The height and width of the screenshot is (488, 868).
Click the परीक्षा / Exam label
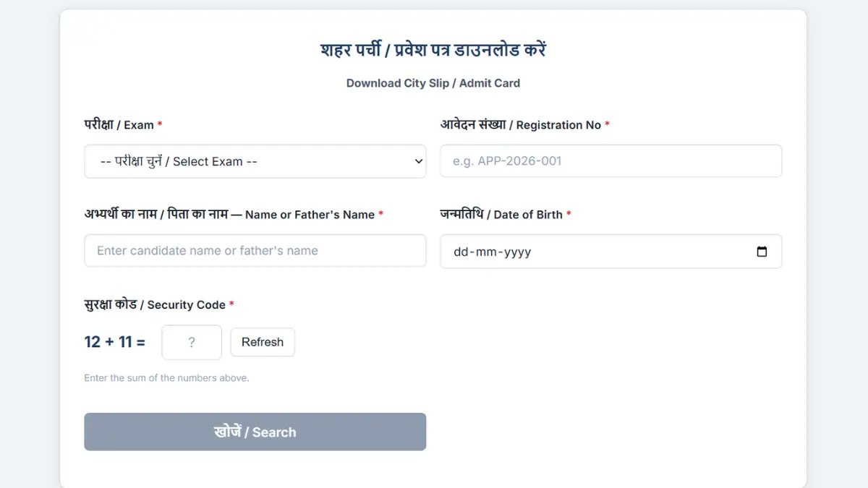pyautogui.click(x=123, y=124)
